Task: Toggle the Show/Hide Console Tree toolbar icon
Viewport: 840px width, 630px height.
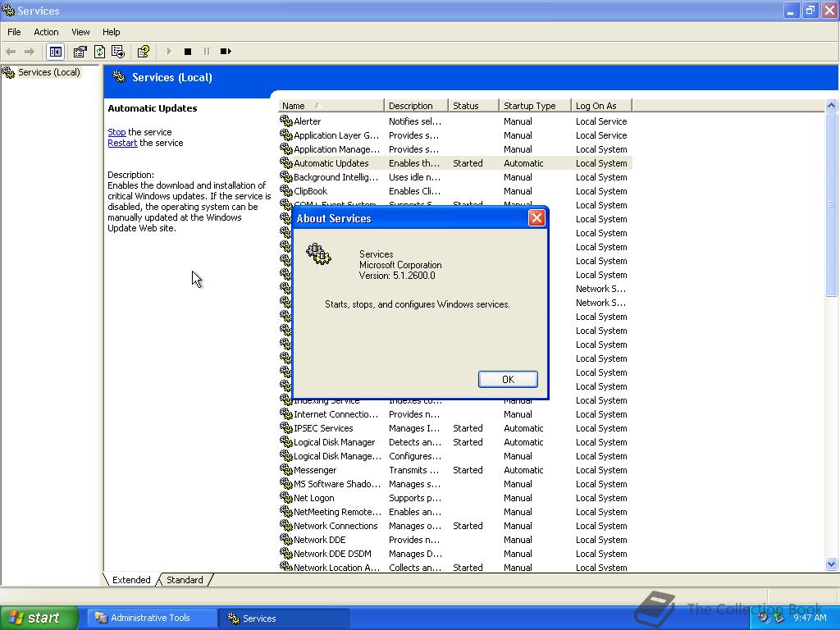Action: 55,52
